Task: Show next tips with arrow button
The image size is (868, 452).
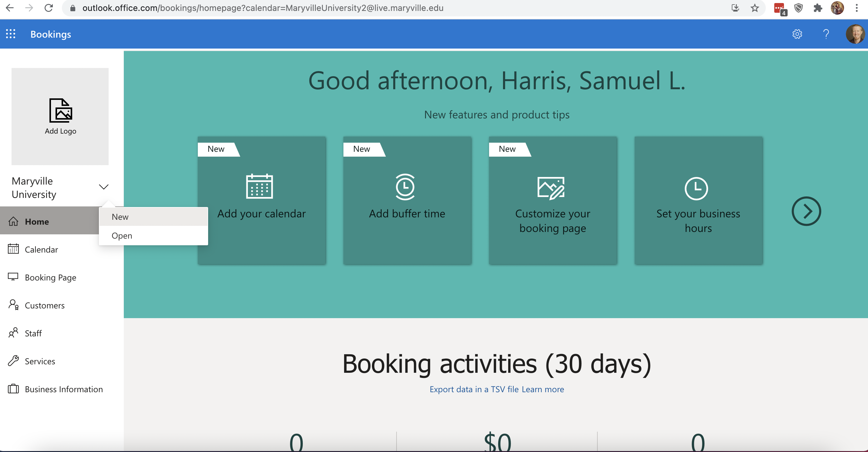Action: click(x=806, y=211)
